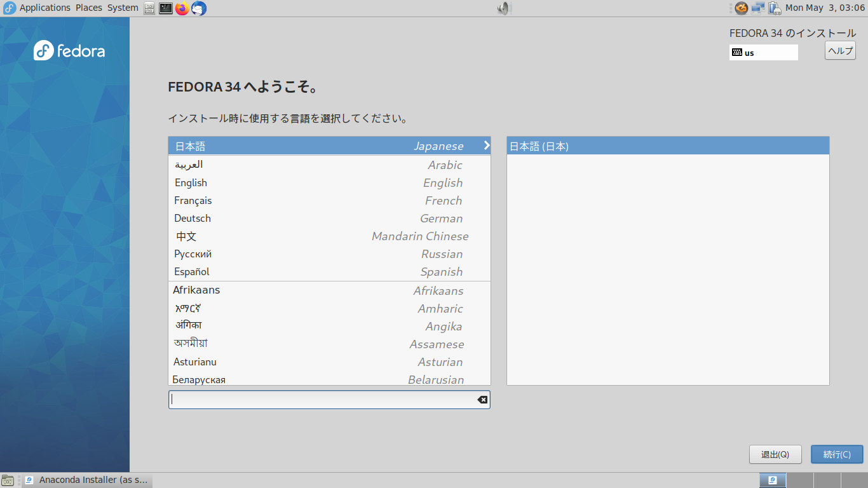868x488 pixels.
Task: Select Español Spanish language row
Action: (x=329, y=271)
